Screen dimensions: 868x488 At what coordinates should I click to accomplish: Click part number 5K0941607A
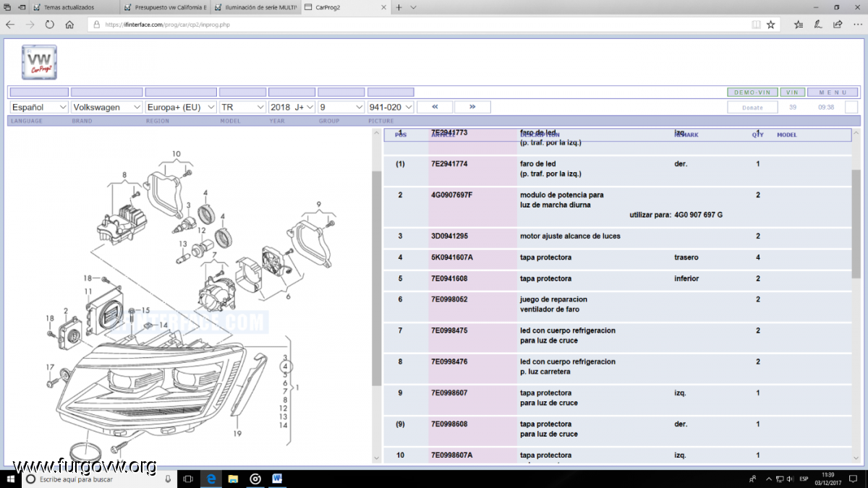[451, 257]
